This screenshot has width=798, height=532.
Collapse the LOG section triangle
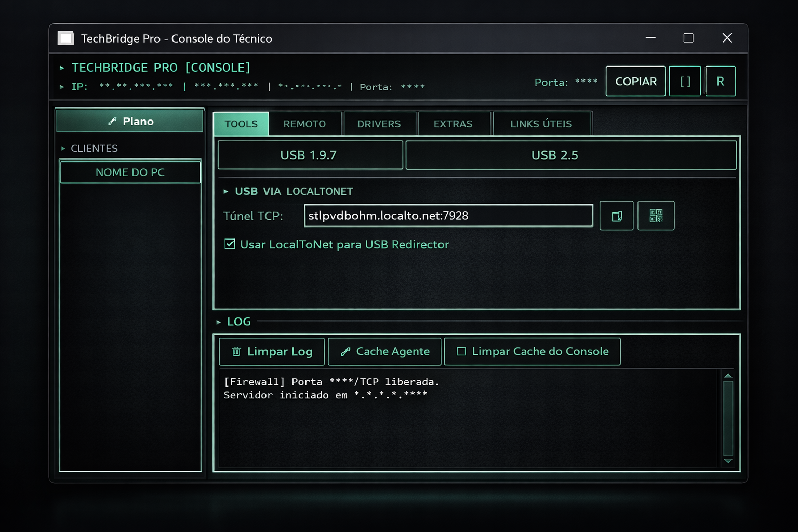(x=219, y=322)
